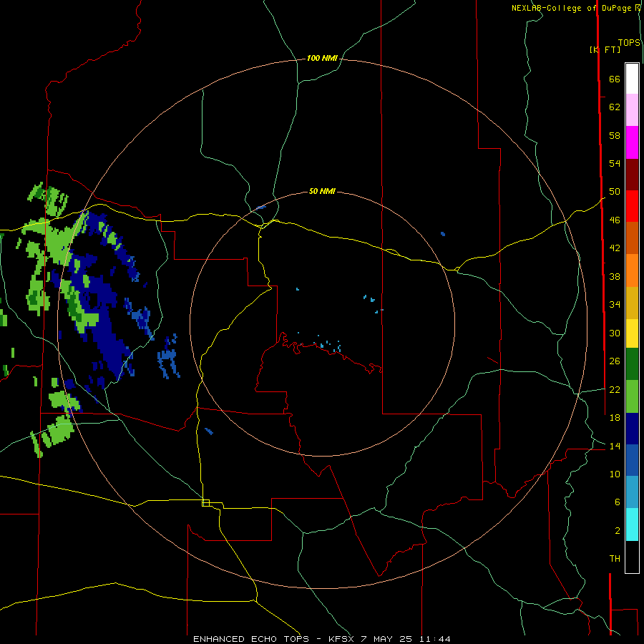Click the "6" legend value
Image resolution: width=644 pixels, height=644 pixels.
pyautogui.click(x=618, y=502)
